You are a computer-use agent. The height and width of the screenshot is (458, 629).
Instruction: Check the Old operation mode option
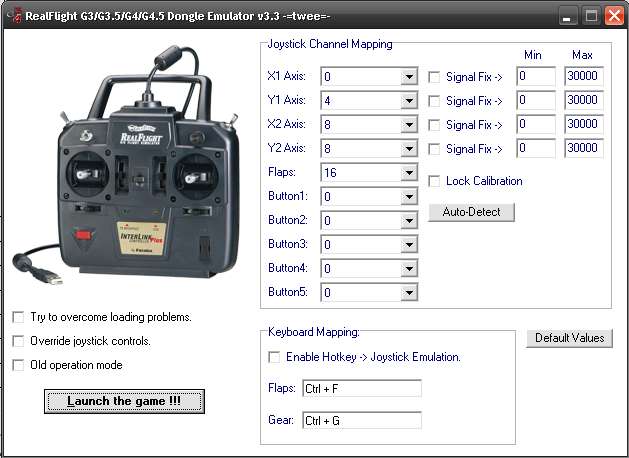(x=19, y=365)
